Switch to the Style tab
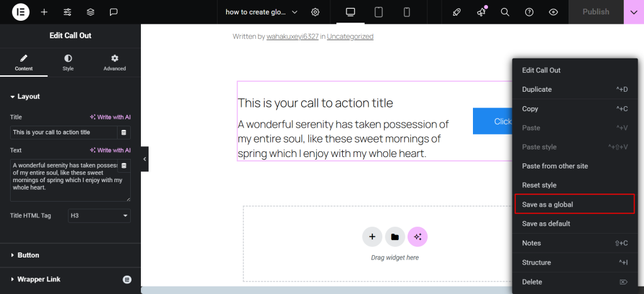644x294 pixels. pos(68,62)
